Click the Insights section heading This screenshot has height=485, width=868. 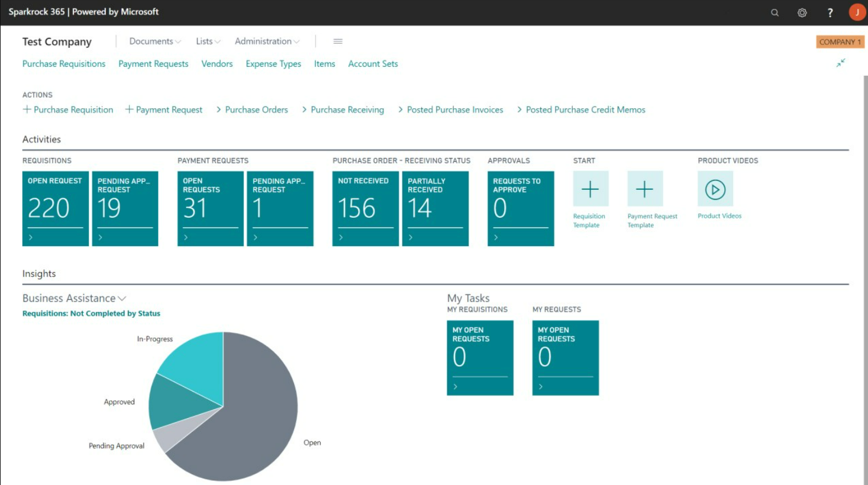(x=39, y=274)
